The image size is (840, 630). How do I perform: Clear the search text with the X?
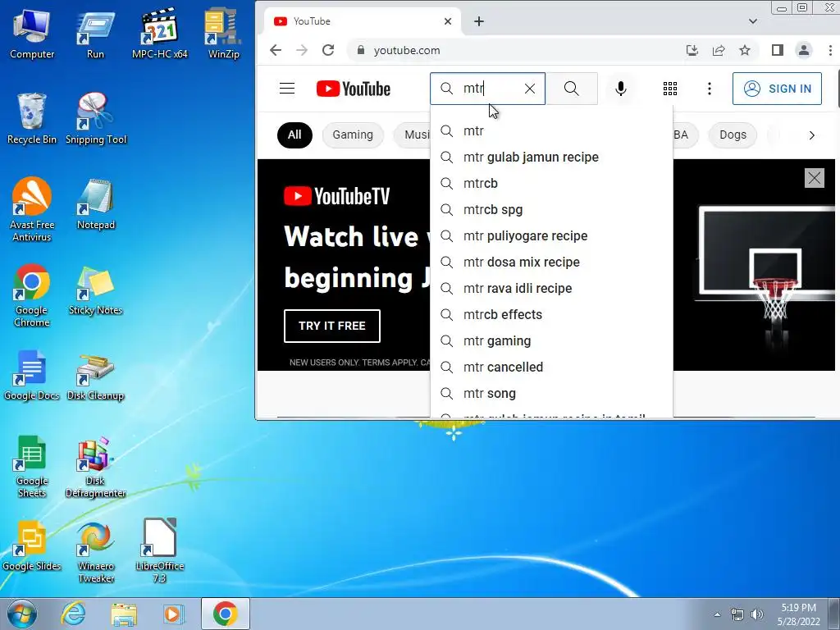click(x=530, y=89)
